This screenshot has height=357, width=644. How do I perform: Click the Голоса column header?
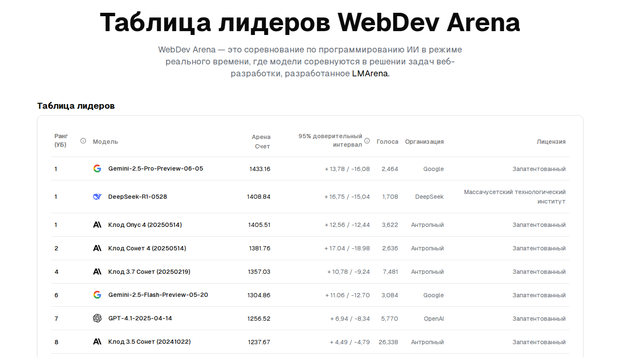[387, 142]
